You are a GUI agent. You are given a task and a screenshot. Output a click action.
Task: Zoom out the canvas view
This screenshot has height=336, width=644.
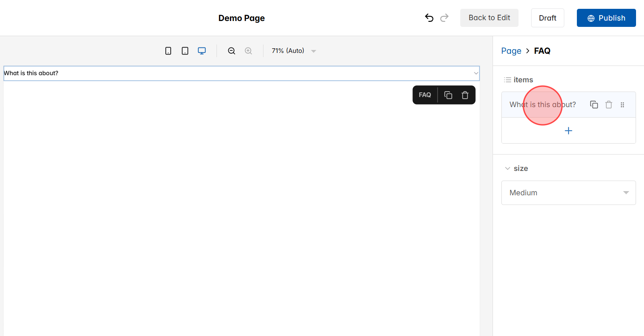coord(232,50)
